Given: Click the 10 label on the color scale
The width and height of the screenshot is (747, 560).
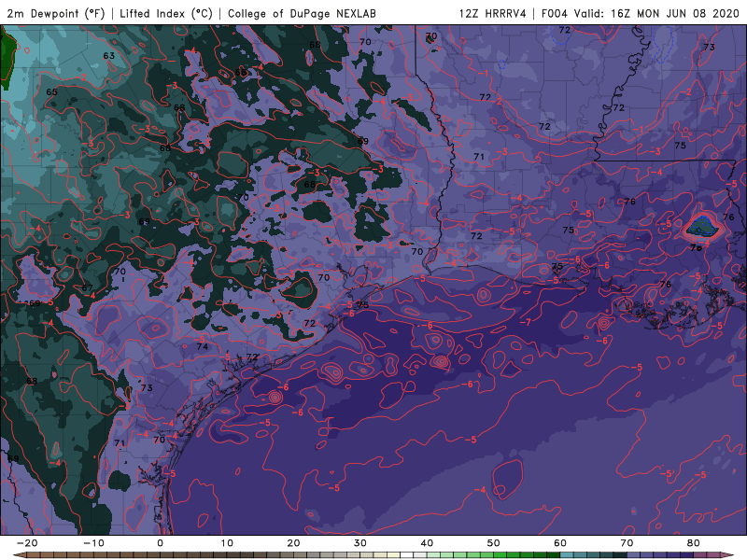Looking at the screenshot, I should click(227, 543).
